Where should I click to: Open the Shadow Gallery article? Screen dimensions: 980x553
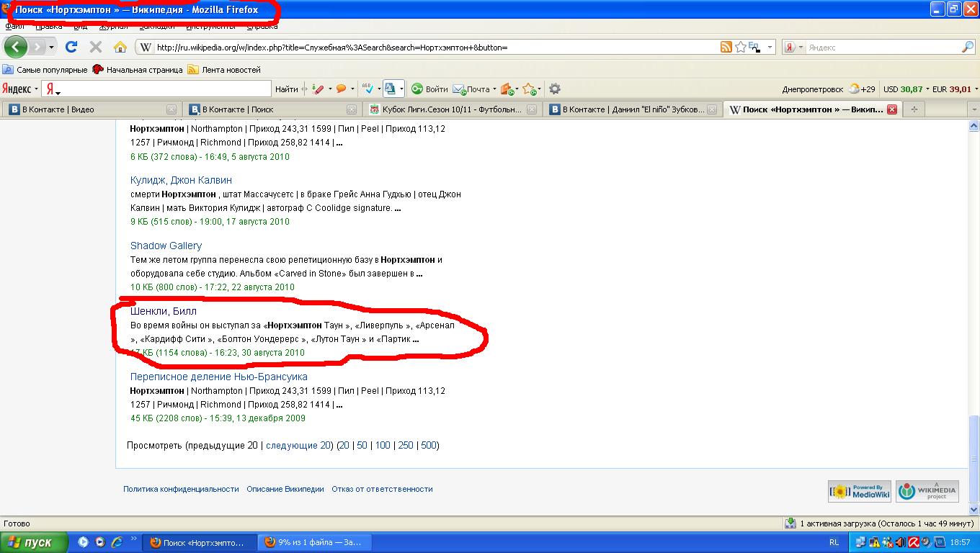coord(166,246)
